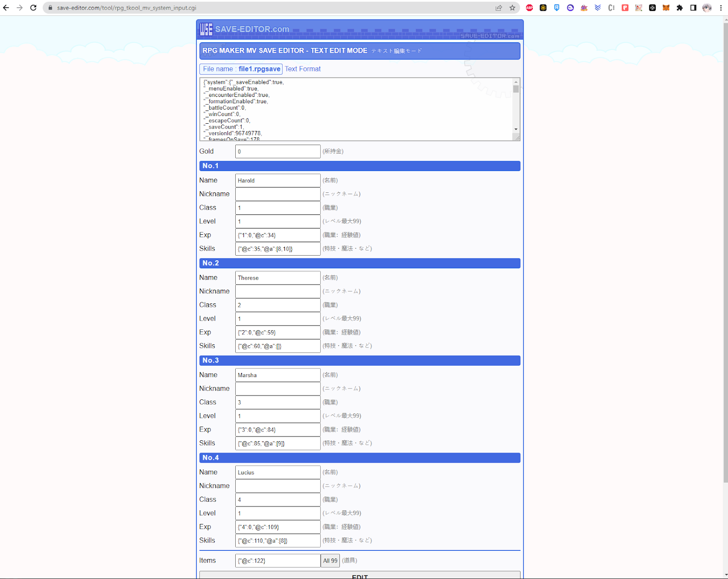Click No.1 Nickname input field
728x579 pixels.
pos(278,194)
